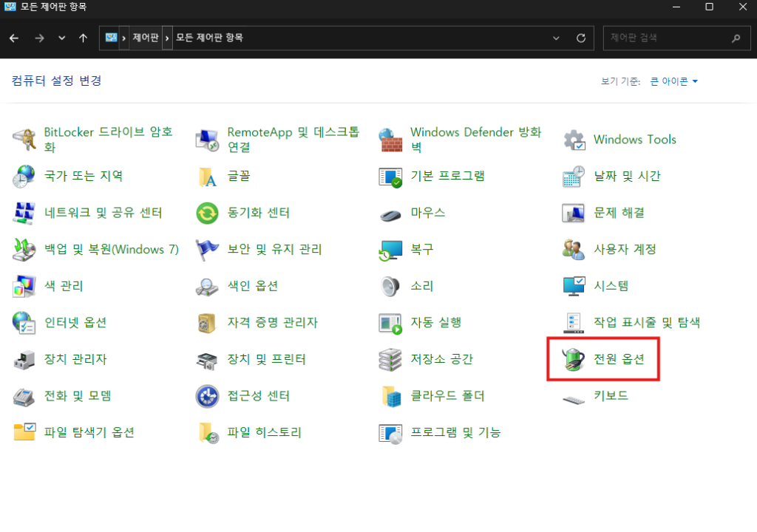
Task: Open the address bar history dropdown arrow
Action: (556, 38)
